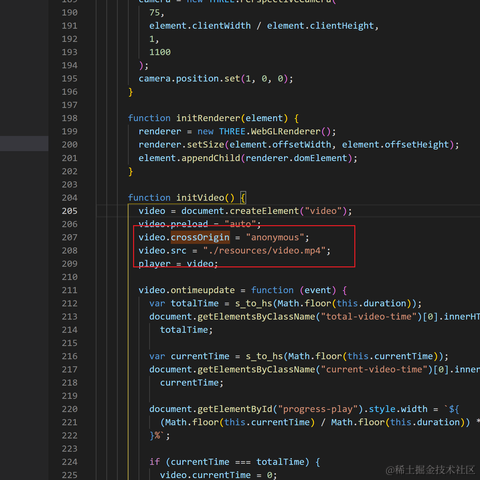480x480 pixels.
Task: Click the "./resources/video.mp4" string
Action: pyautogui.click(x=264, y=251)
